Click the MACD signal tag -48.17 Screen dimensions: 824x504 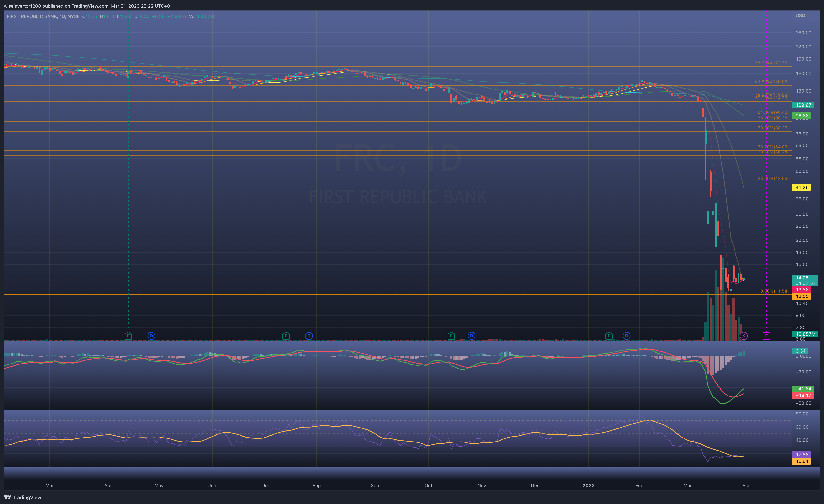tap(803, 395)
